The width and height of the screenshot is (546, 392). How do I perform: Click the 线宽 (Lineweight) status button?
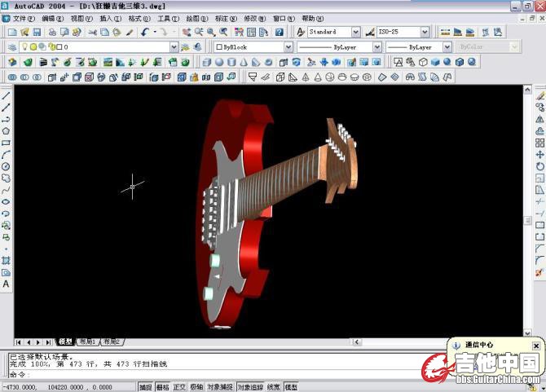tap(274, 387)
